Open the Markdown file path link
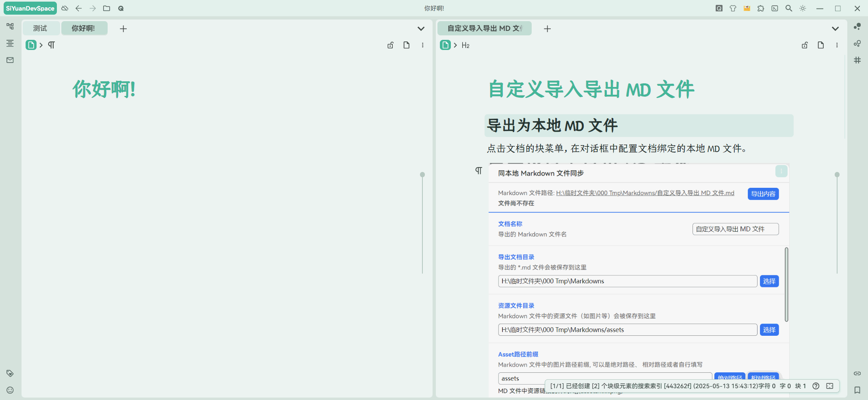 click(x=645, y=193)
